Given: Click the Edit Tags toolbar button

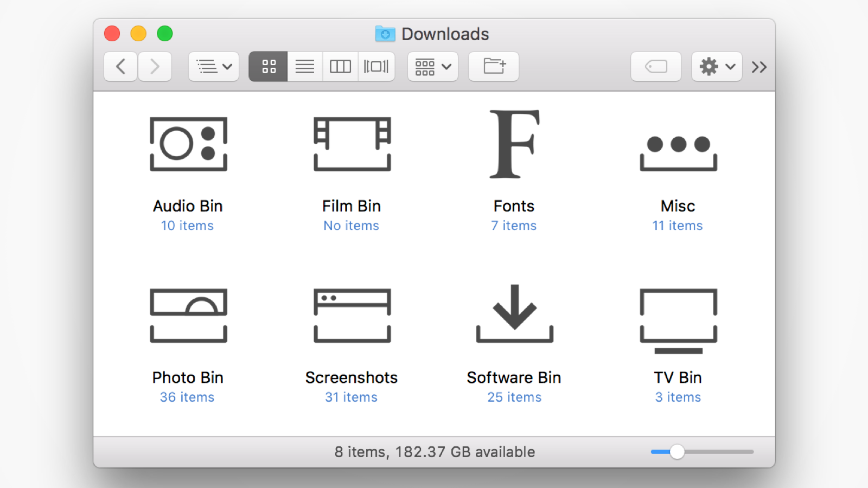Looking at the screenshot, I should tap(656, 67).
